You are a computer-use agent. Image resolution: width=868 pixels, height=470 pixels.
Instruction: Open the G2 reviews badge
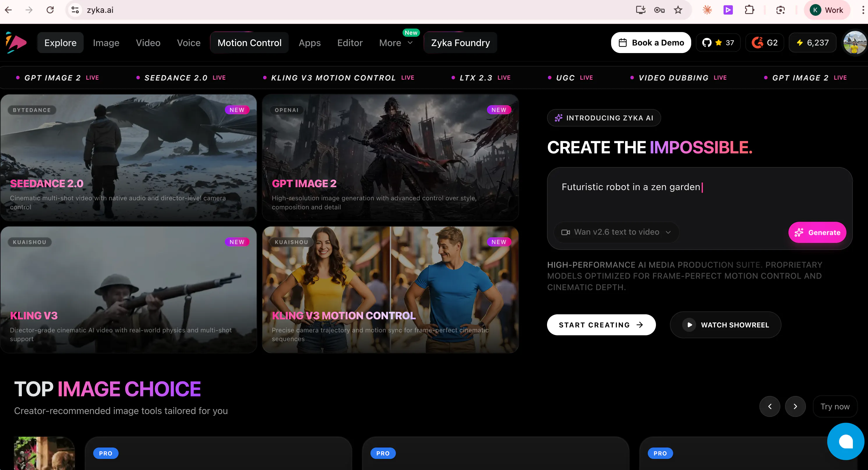coord(765,43)
